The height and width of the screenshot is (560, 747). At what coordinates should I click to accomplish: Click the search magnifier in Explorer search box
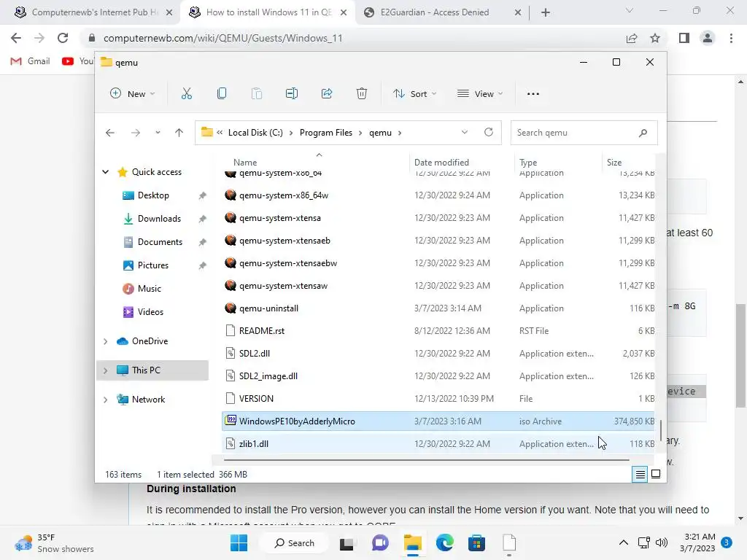pos(643,133)
